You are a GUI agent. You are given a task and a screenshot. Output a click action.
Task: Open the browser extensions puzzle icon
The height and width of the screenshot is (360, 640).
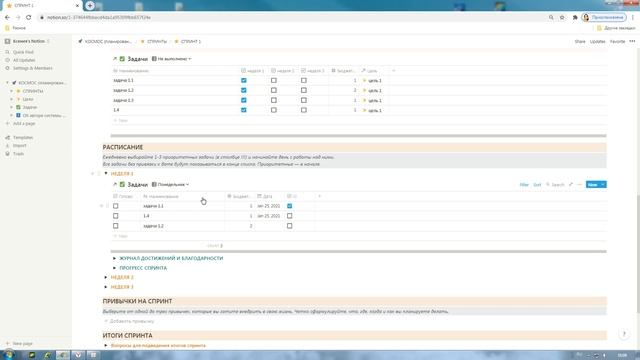point(575,18)
